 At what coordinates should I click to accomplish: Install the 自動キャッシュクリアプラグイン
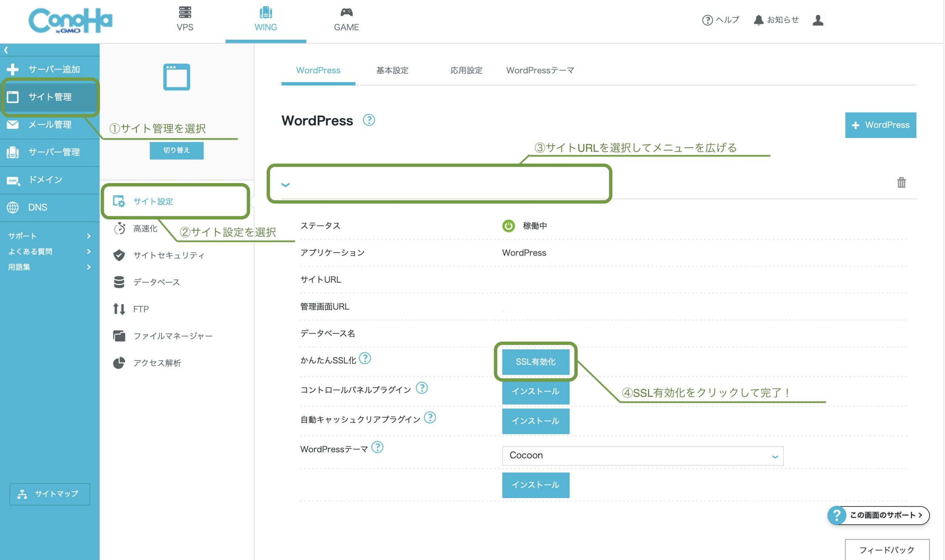point(535,421)
